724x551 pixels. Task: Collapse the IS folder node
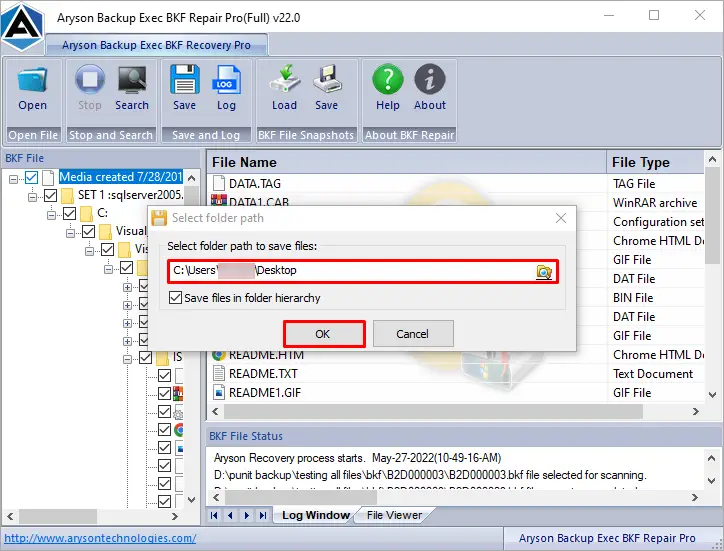click(x=127, y=359)
